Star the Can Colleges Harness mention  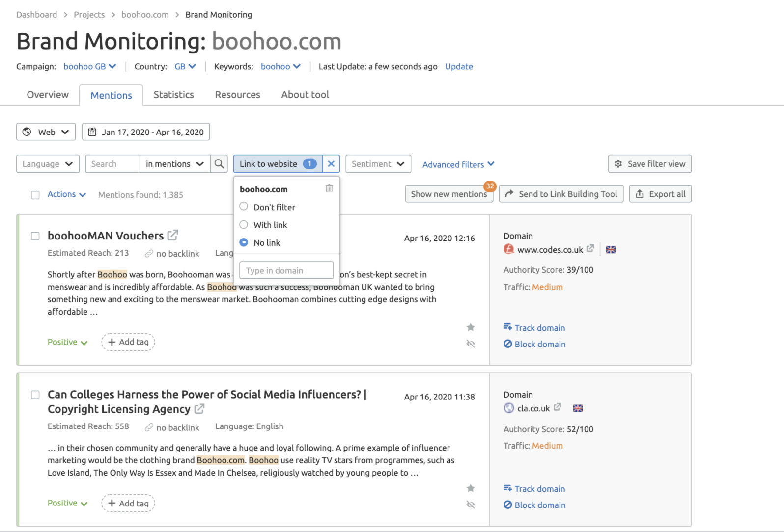(471, 488)
